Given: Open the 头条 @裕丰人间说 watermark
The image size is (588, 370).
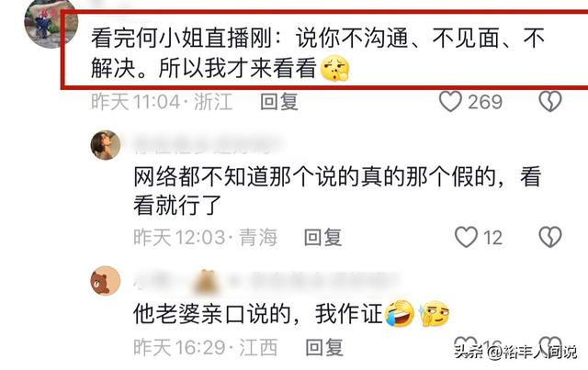Looking at the screenshot, I should [515, 352].
